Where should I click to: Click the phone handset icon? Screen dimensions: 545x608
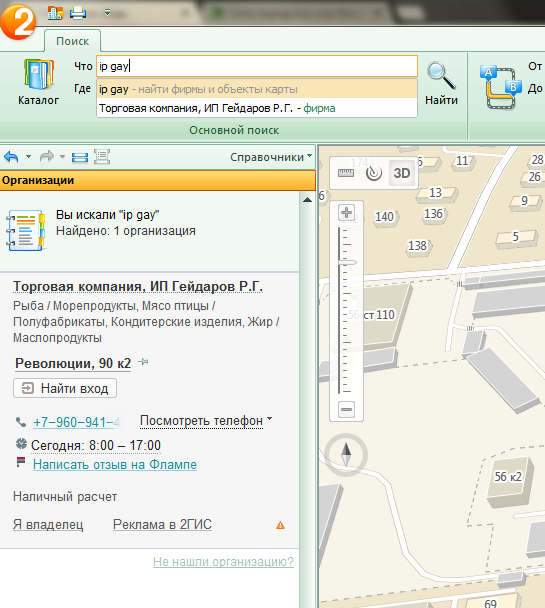tap(21, 422)
